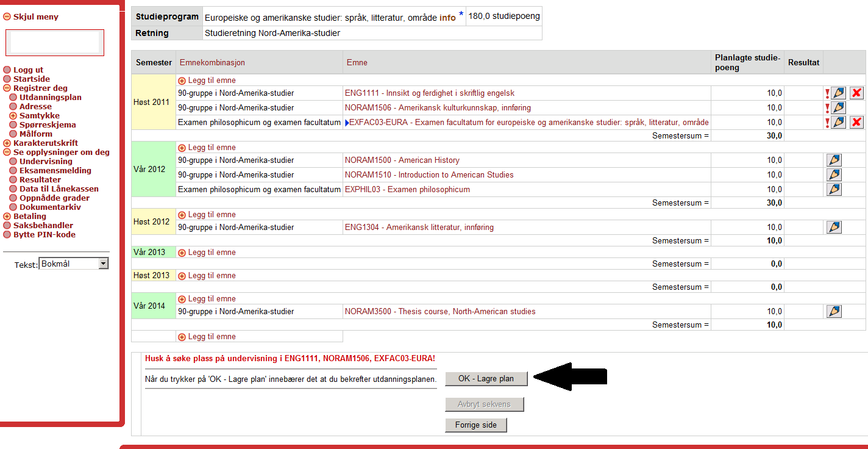Open Data til Lånekassen
868x449 pixels.
59,189
